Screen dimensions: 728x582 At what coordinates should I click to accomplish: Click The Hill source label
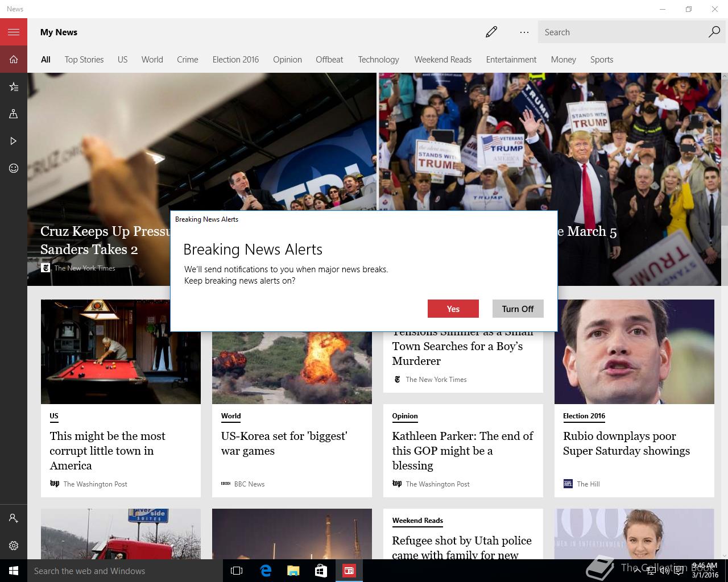[x=588, y=484]
